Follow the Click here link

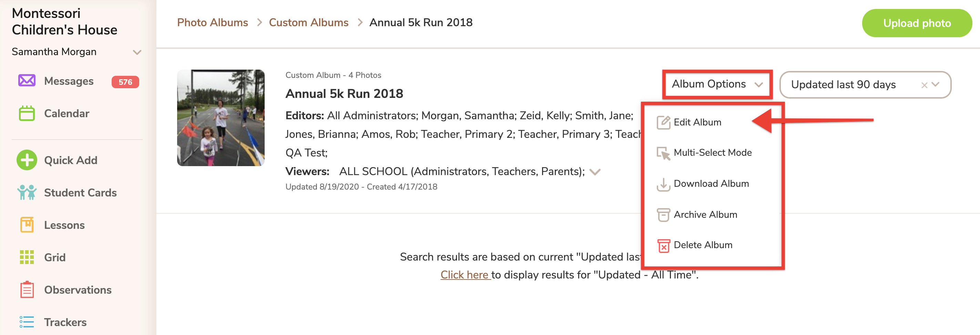pyautogui.click(x=465, y=274)
